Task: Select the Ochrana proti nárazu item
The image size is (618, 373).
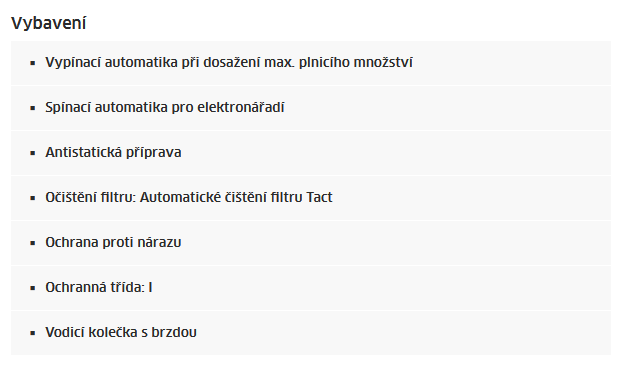Action: (x=113, y=242)
